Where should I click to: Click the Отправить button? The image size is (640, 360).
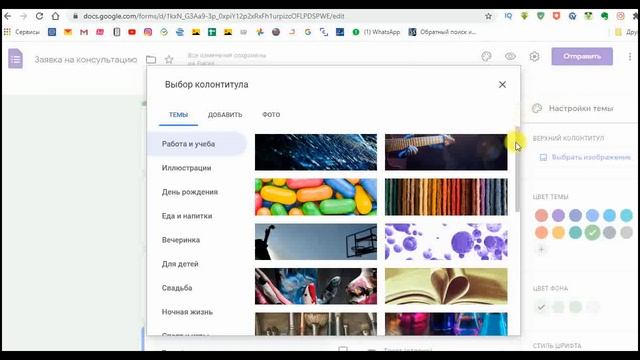tap(582, 56)
